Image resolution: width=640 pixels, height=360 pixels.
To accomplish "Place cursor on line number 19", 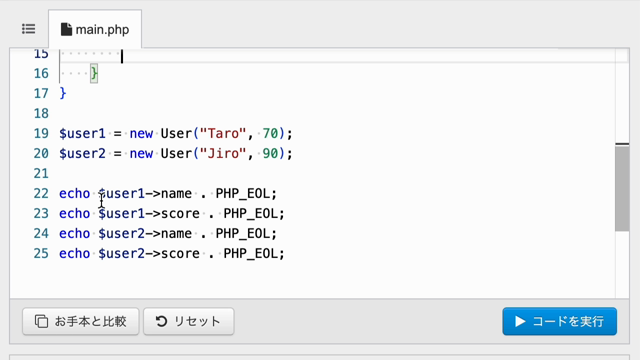I will point(41,133).
